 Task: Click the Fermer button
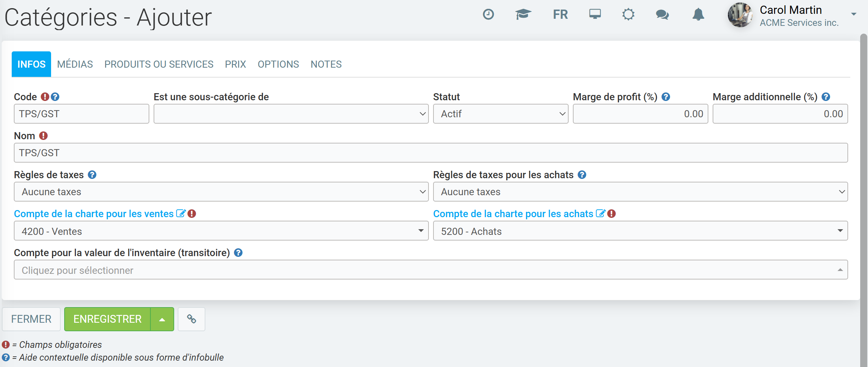pos(31,319)
